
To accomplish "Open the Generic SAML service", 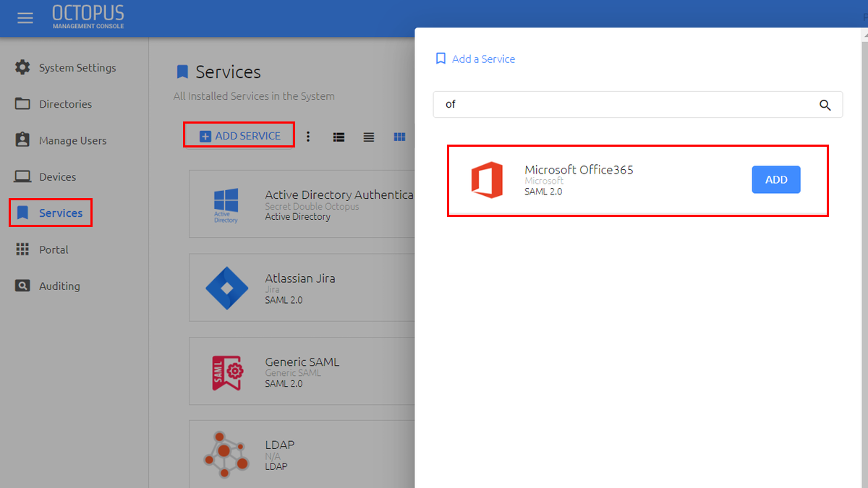I will point(302,371).
